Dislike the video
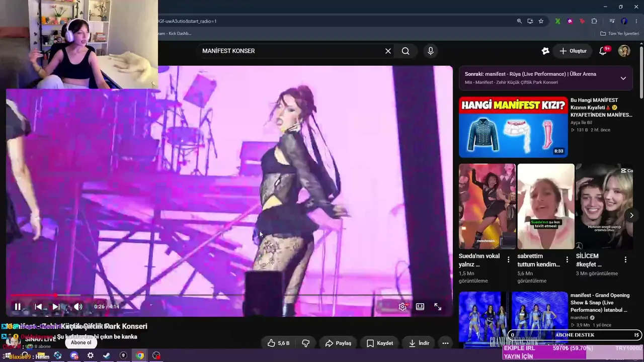The image size is (644, 362). pos(305,343)
